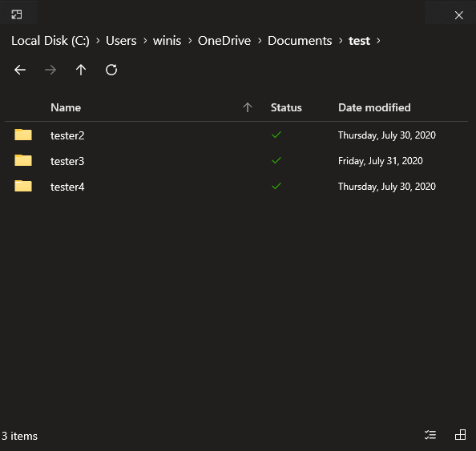This screenshot has width=476, height=451.
Task: Click the forward navigation arrow
Action: (x=50, y=70)
